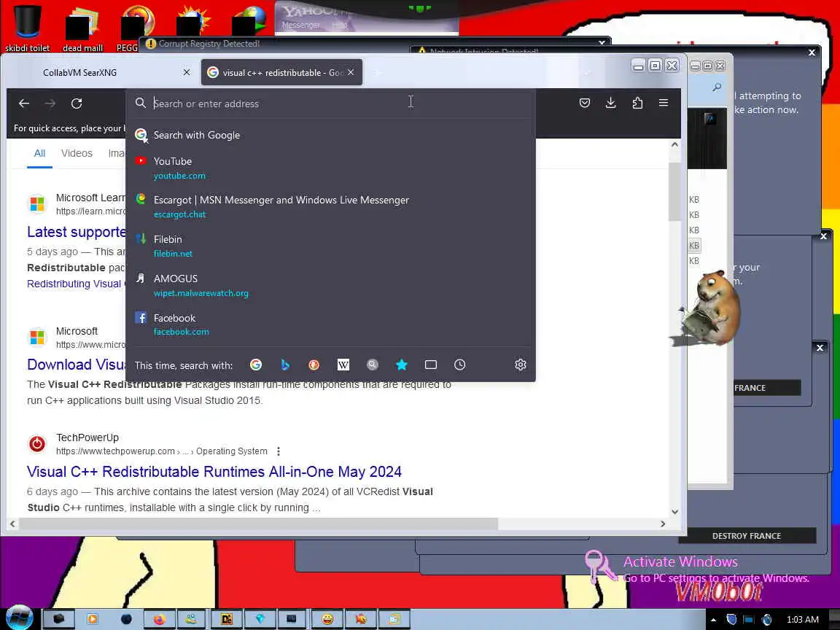The image size is (840, 630).
Task: Search bookmarks with the star icon
Action: tap(401, 365)
